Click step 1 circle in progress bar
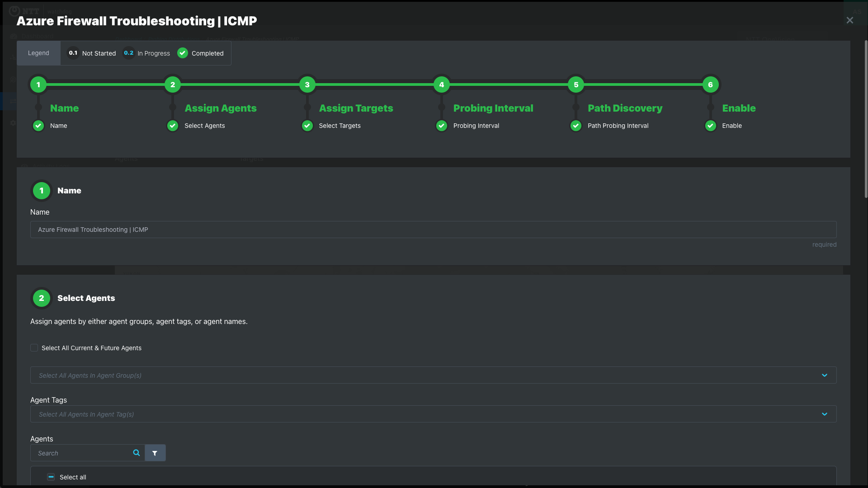 tap(38, 84)
